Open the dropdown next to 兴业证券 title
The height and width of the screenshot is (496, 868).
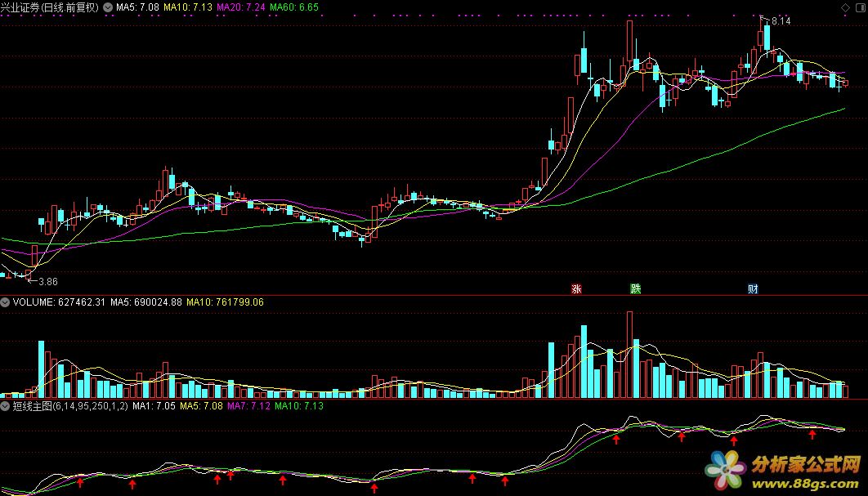[x=107, y=7]
